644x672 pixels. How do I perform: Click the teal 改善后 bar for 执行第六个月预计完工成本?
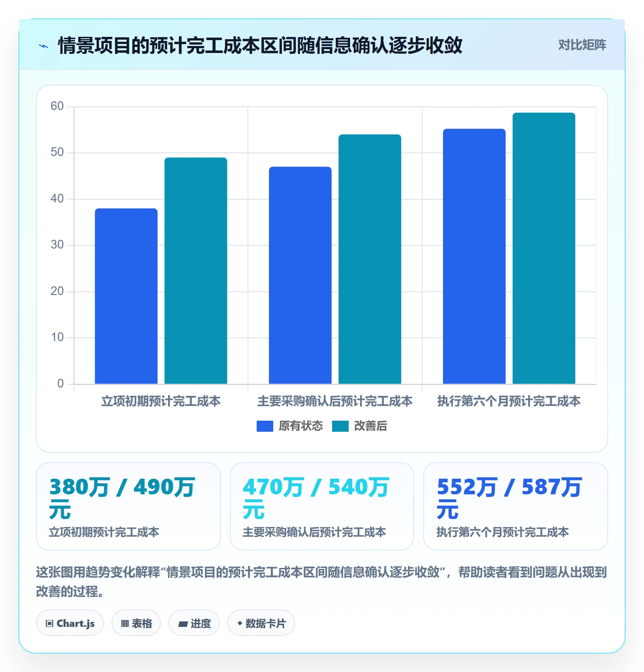point(544,248)
